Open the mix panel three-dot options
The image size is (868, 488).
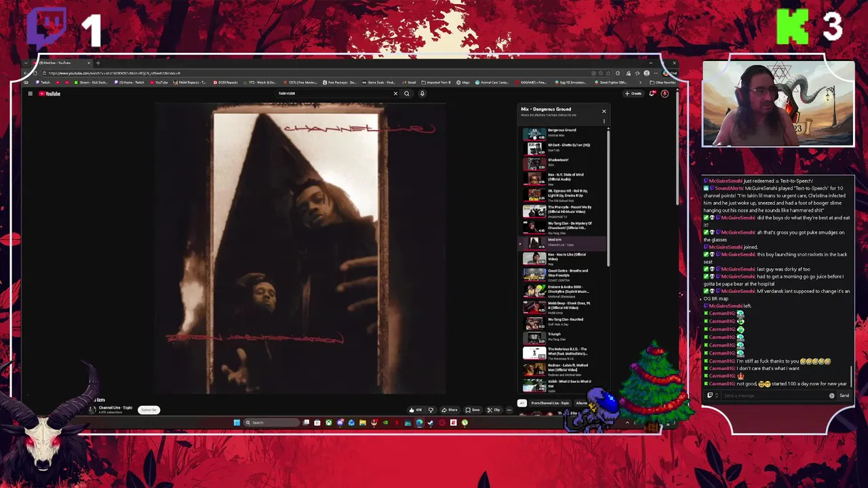604,121
